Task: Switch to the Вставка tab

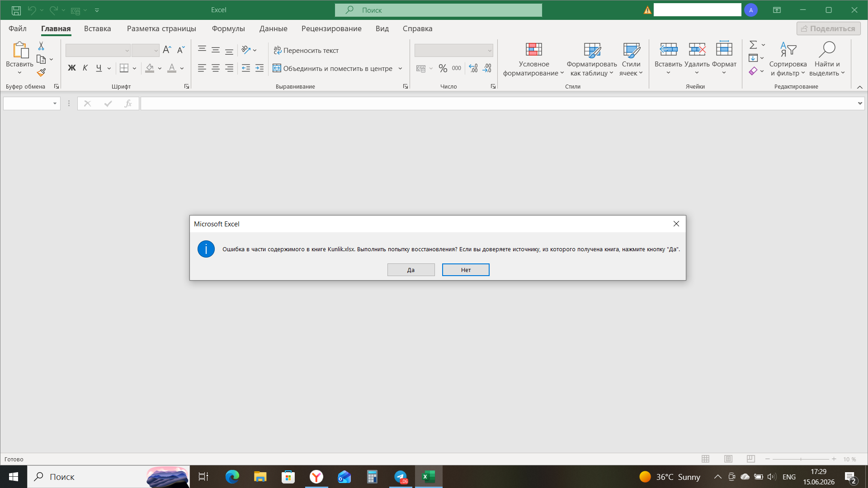Action: [97, 28]
